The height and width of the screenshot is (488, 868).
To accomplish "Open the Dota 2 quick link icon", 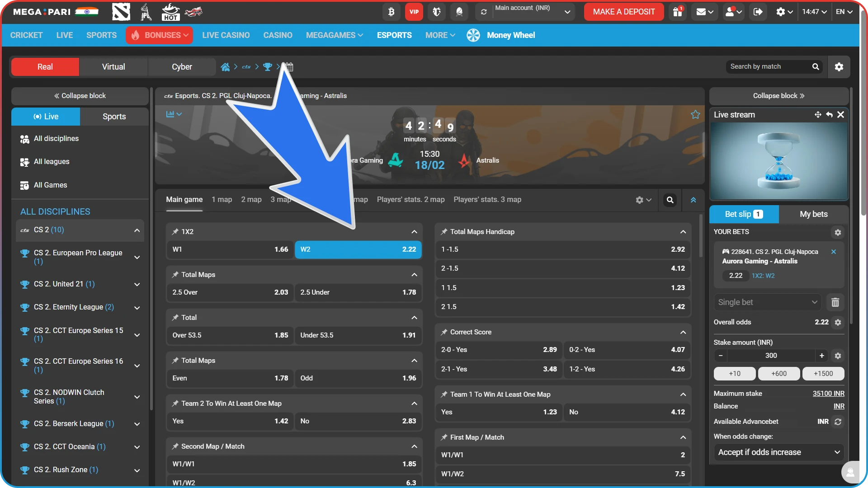I will point(121,12).
